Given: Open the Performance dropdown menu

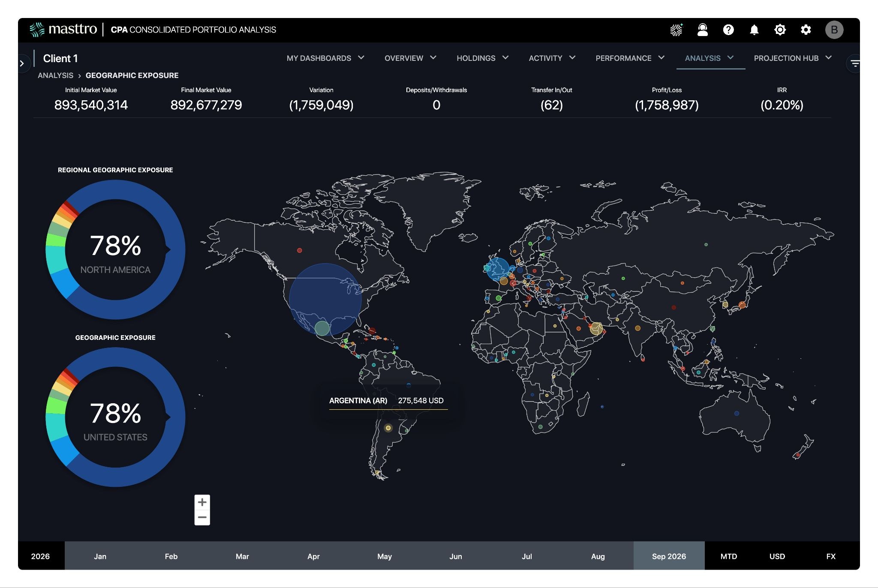Looking at the screenshot, I should 630,58.
